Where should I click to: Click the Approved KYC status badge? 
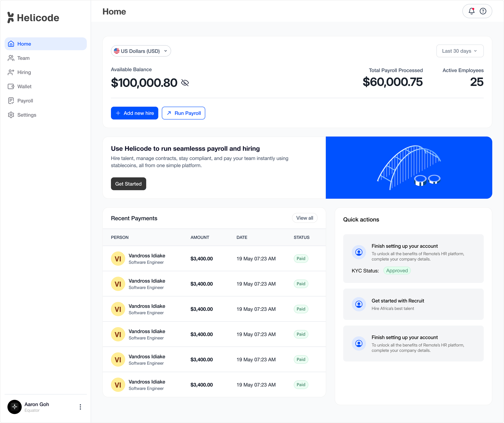pos(397,270)
